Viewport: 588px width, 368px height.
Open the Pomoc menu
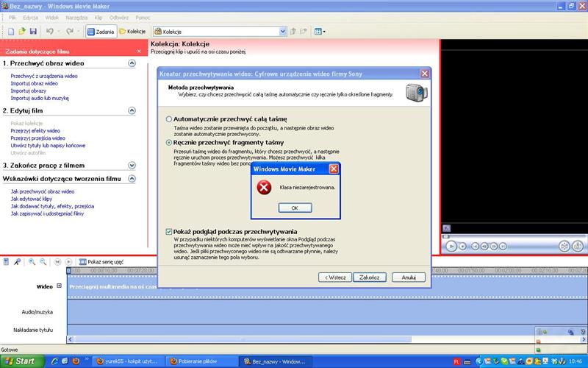pyautogui.click(x=143, y=18)
